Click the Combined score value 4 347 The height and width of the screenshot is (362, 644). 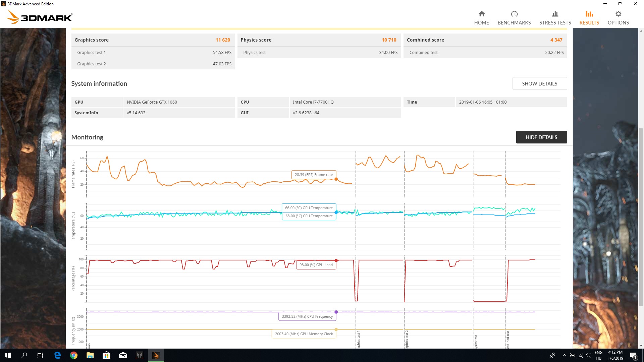[x=556, y=40]
